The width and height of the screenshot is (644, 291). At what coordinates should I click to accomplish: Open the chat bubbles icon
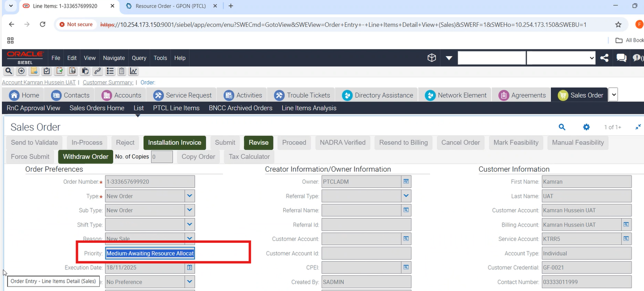pyautogui.click(x=621, y=58)
